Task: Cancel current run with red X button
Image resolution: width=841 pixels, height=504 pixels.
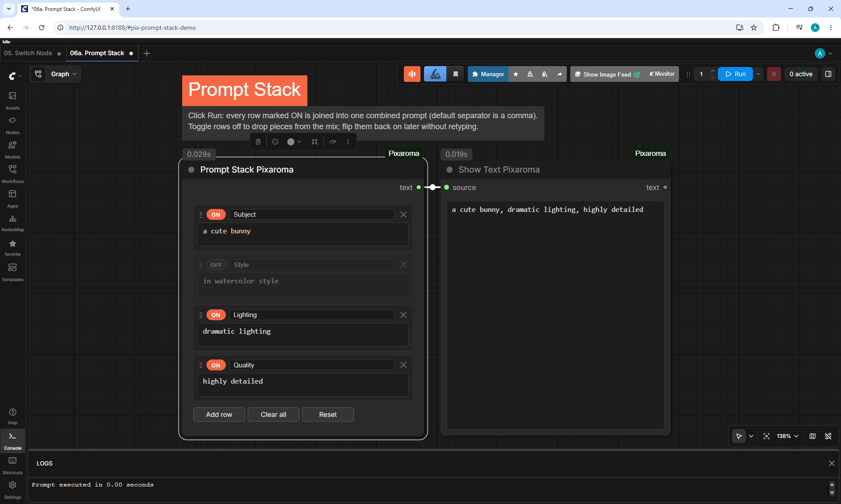Action: tap(774, 74)
